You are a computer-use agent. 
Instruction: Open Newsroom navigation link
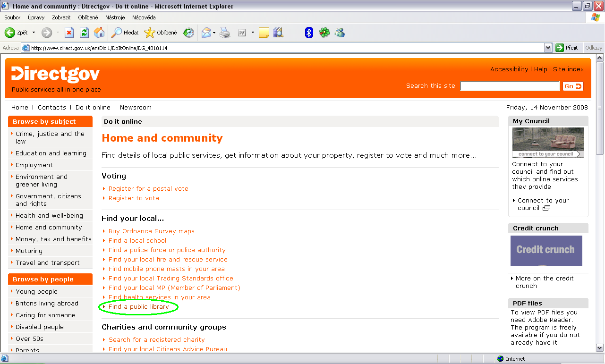136,107
